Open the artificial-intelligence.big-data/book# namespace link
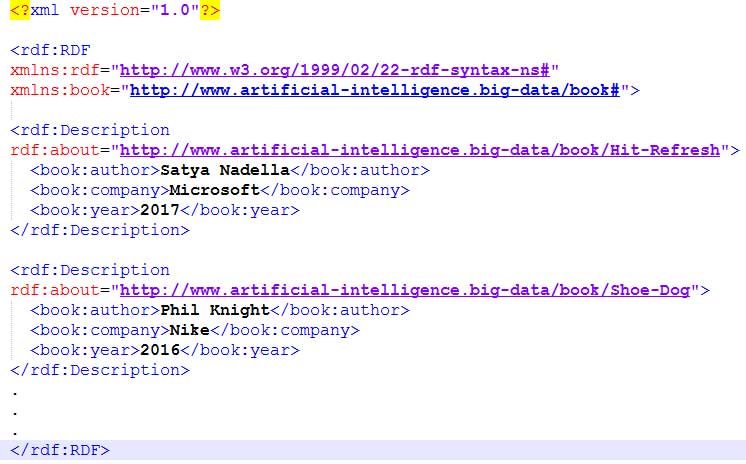Viewport: 746px width, 464px height. [x=374, y=90]
